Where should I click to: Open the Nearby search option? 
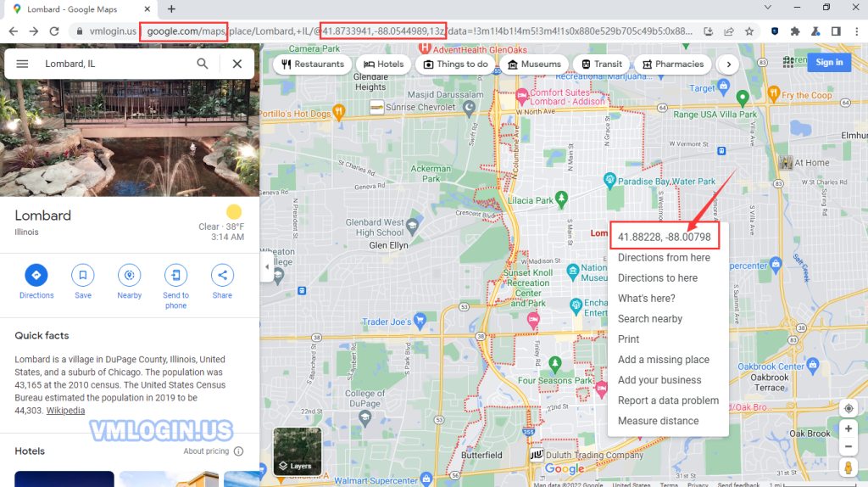130,282
